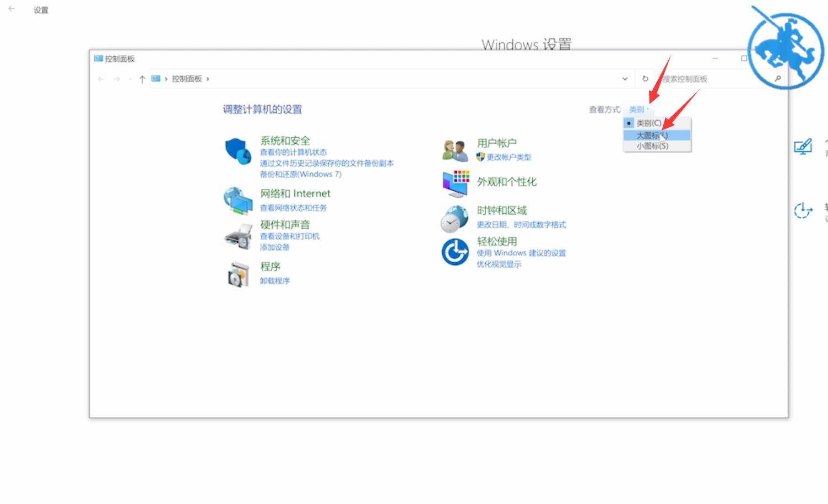Open User Accounts people icon

(x=455, y=150)
